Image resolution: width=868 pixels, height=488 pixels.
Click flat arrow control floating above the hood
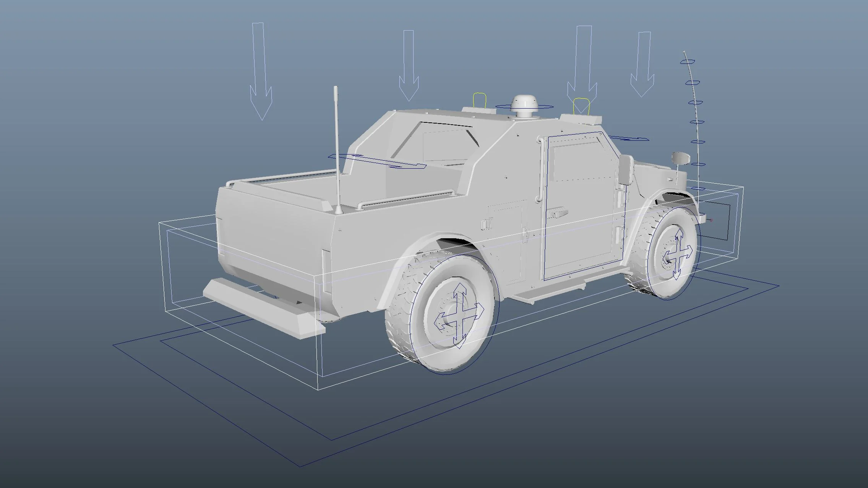pyautogui.click(x=629, y=138)
